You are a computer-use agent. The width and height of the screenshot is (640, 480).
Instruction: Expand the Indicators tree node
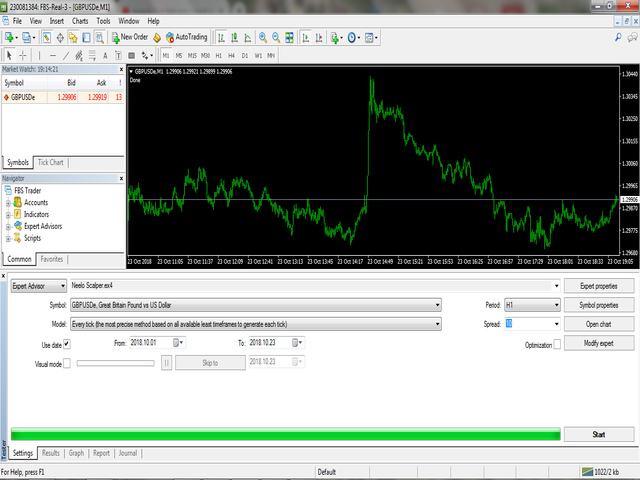8,214
